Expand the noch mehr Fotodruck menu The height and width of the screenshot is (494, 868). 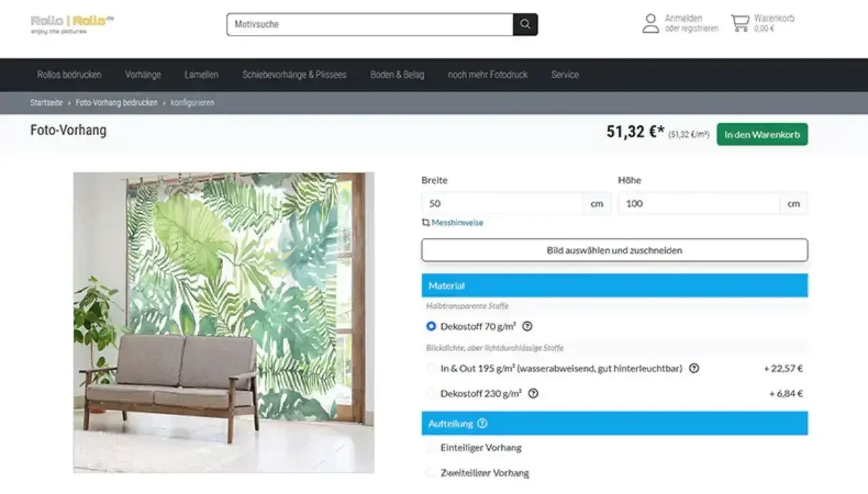click(487, 75)
